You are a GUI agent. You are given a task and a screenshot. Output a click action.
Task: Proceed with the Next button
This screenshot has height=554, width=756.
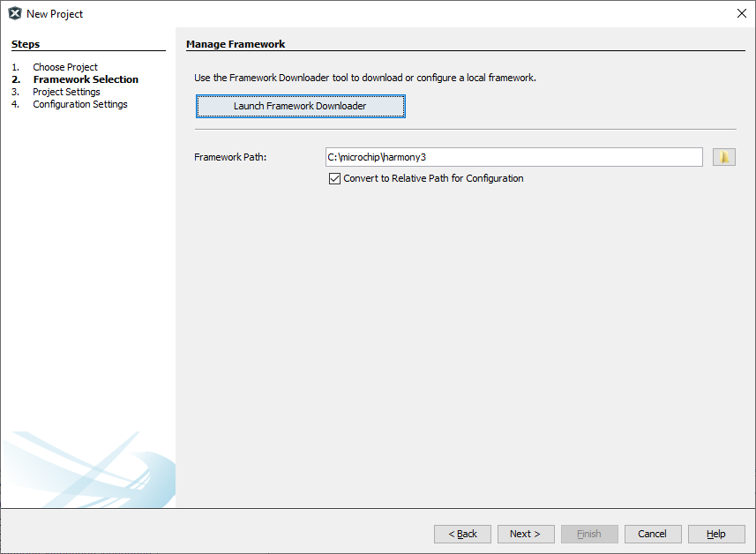tap(526, 534)
